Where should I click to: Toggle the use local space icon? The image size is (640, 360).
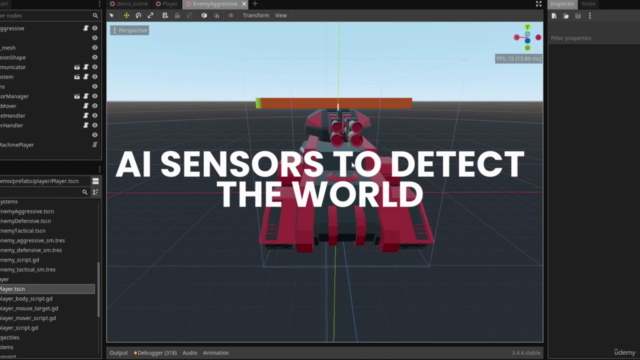[204, 16]
